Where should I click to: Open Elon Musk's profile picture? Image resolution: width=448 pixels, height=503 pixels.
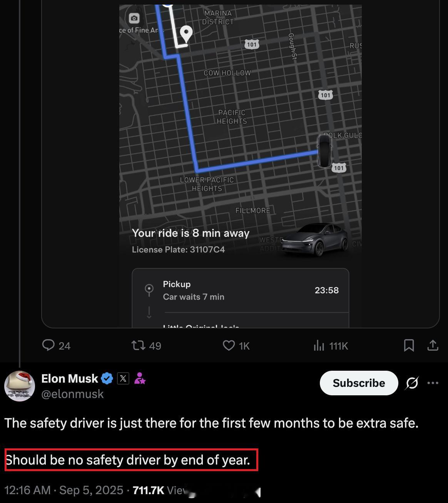(20, 386)
